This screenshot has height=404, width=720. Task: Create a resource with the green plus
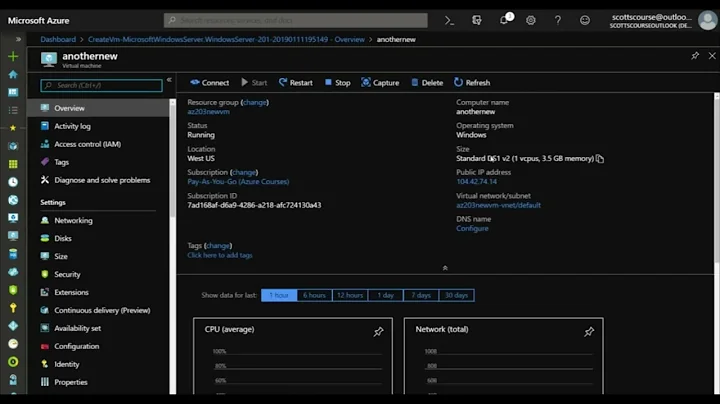(13, 56)
